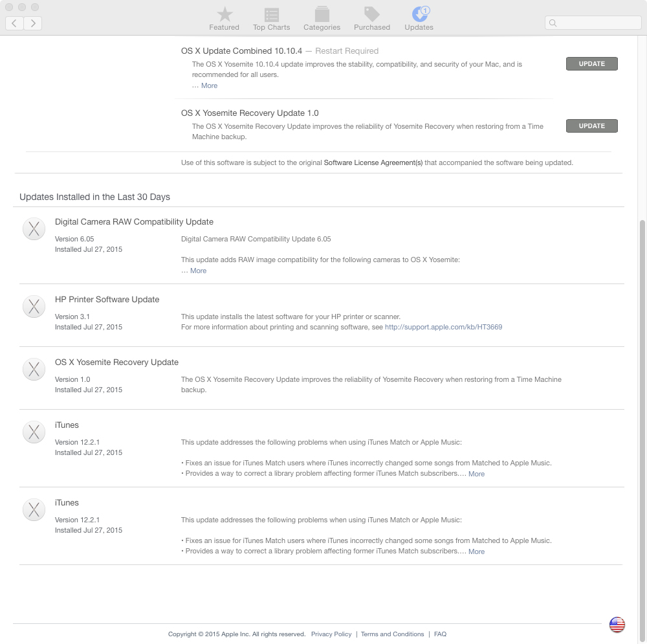Viewport: 647px width, 644px height.
Task: Click Digital Camera RAW update icon
Action: [34, 228]
